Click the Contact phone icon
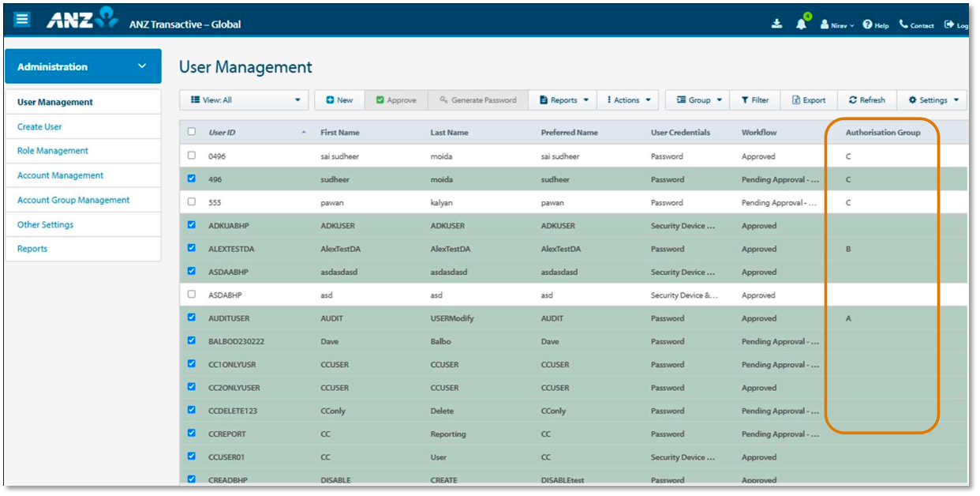This screenshot has width=980, height=496. 904,24
